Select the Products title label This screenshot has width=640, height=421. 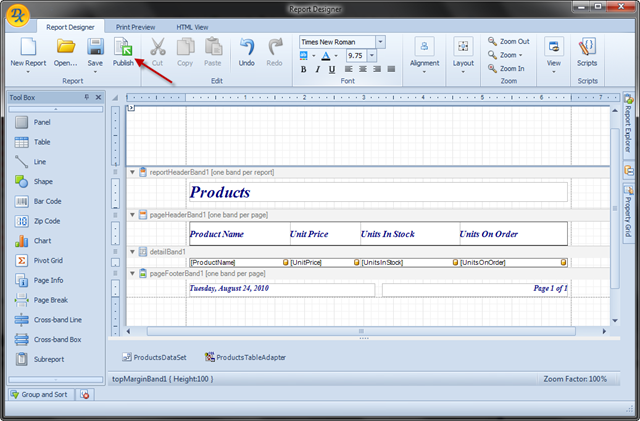378,192
